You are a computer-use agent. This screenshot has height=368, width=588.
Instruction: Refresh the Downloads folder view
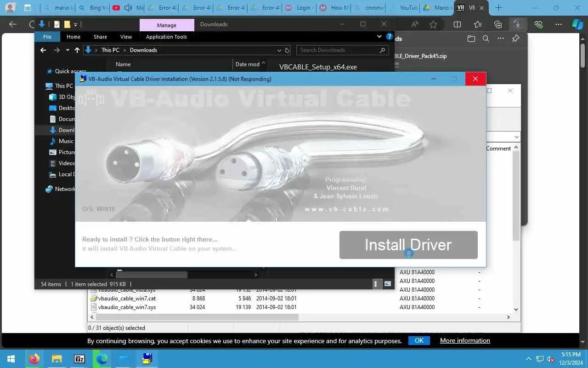click(x=287, y=50)
